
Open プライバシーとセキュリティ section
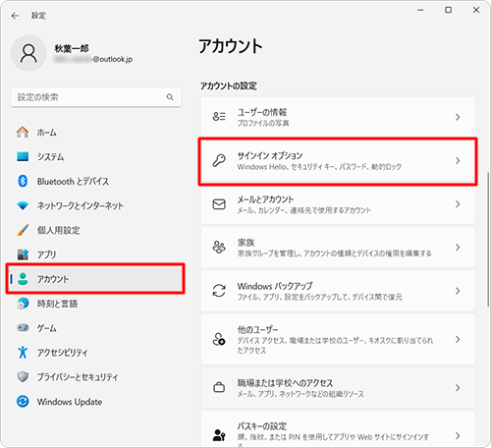click(x=95, y=377)
